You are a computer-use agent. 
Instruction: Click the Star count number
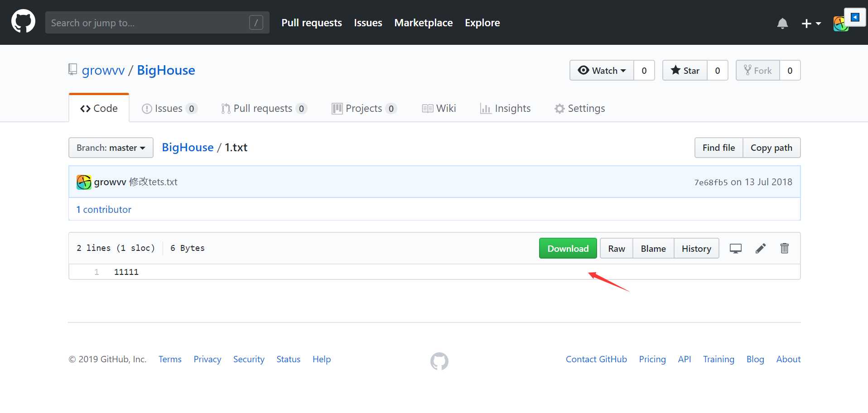click(718, 70)
